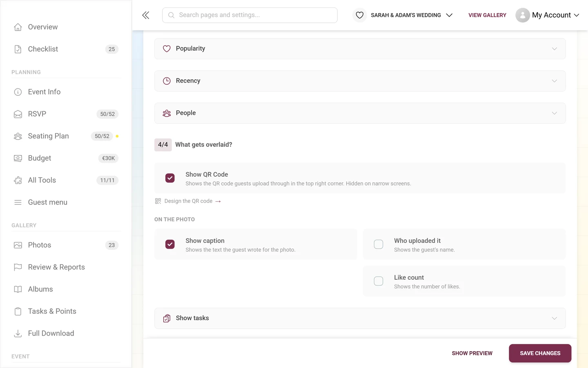The height and width of the screenshot is (368, 588).
Task: Click the Event Info circle icon
Action: coord(18,92)
